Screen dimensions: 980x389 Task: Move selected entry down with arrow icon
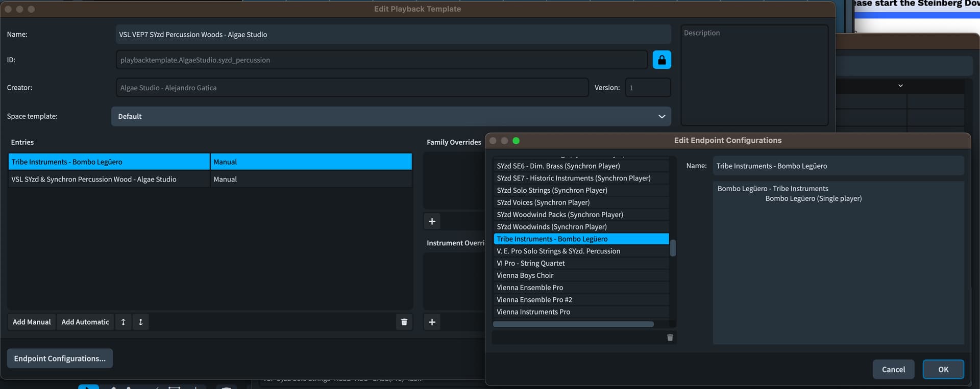(140, 322)
